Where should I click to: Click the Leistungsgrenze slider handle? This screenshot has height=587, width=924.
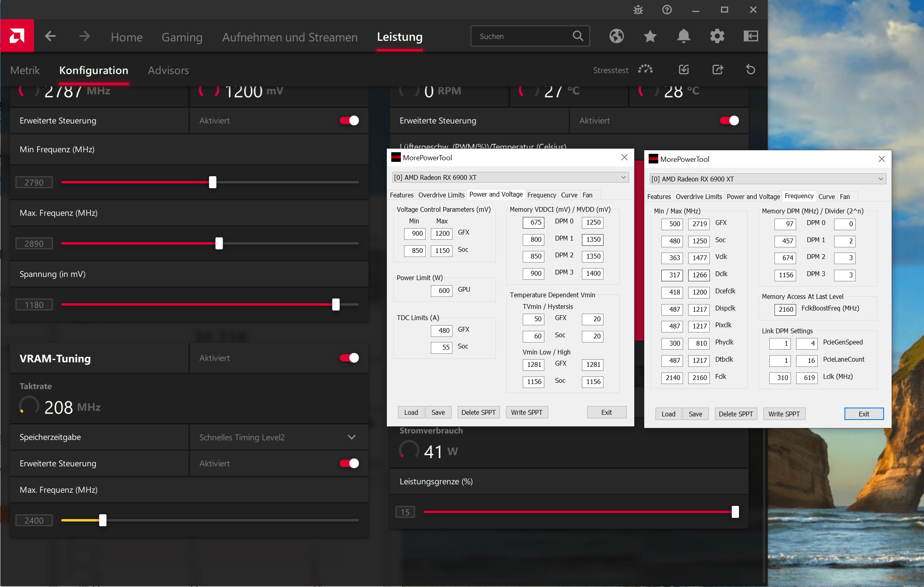pyautogui.click(x=735, y=512)
